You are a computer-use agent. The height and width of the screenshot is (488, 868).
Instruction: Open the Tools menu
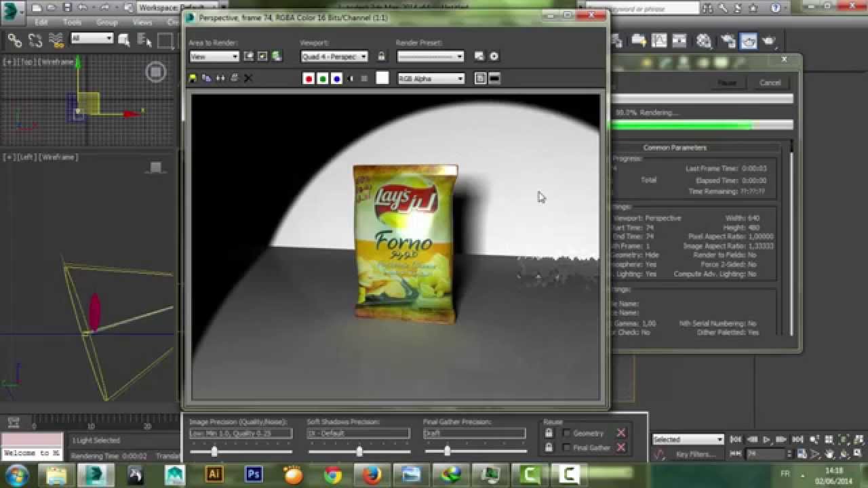(72, 22)
